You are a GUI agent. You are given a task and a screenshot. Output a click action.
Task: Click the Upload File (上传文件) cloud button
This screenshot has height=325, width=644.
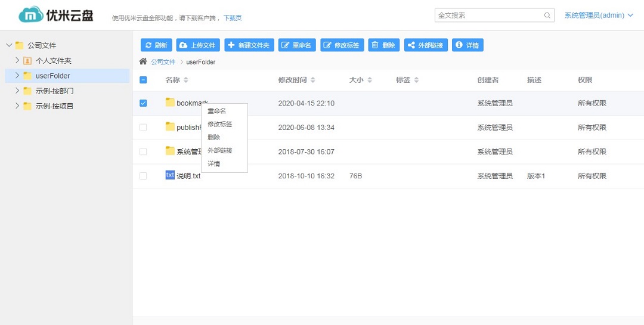pos(198,45)
